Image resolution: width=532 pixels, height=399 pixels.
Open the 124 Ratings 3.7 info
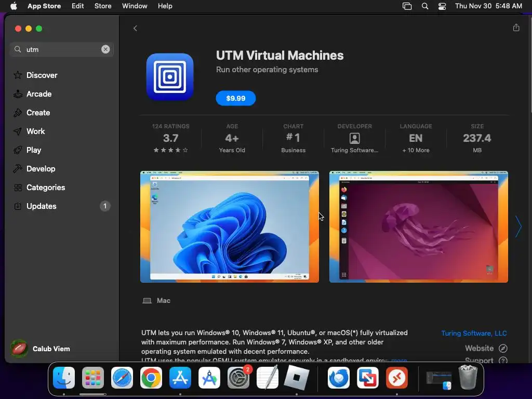170,138
